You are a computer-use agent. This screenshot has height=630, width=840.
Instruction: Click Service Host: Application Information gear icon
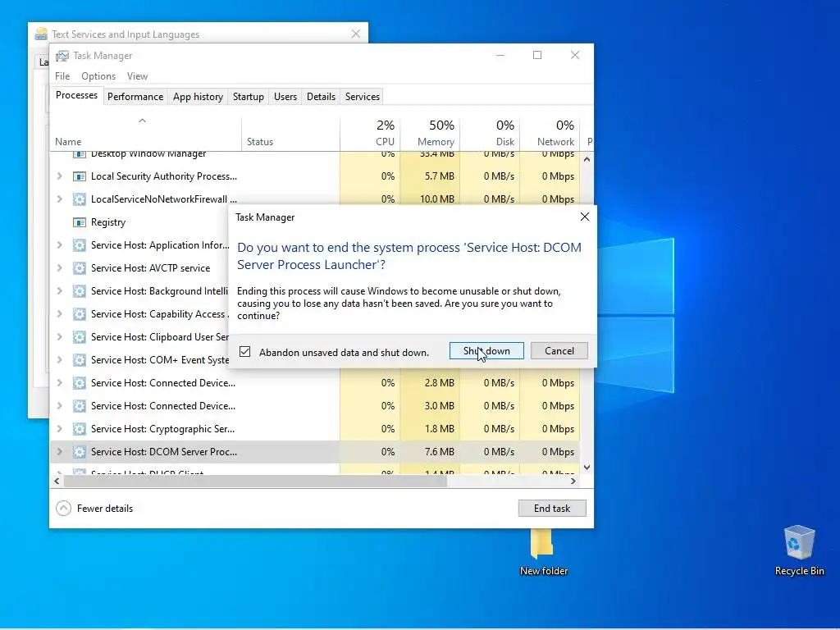click(x=80, y=245)
